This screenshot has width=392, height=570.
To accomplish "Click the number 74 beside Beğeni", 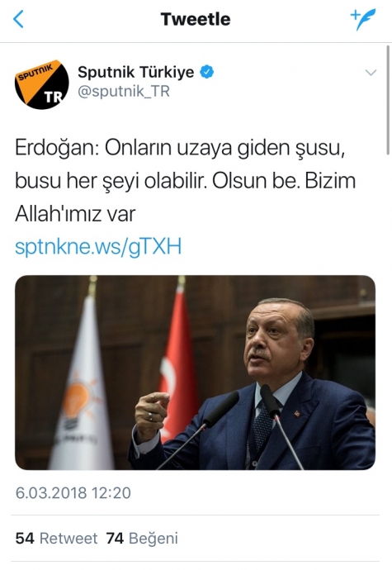I will tap(115, 539).
